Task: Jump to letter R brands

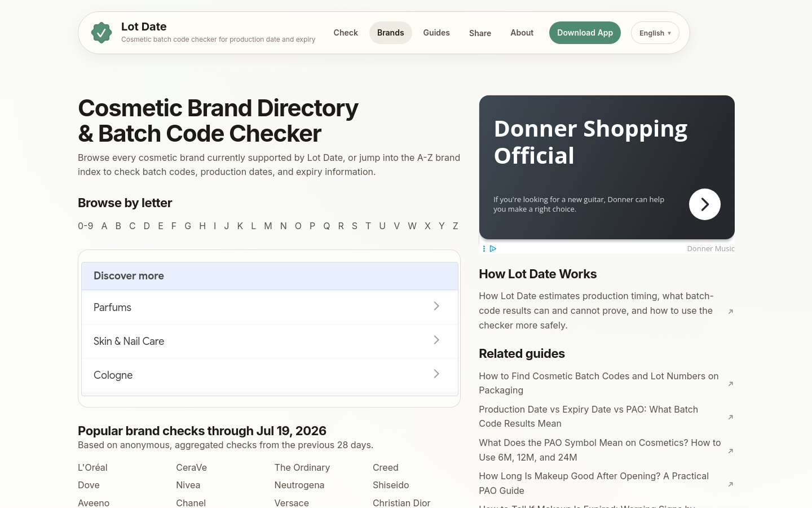Action: click(341, 226)
